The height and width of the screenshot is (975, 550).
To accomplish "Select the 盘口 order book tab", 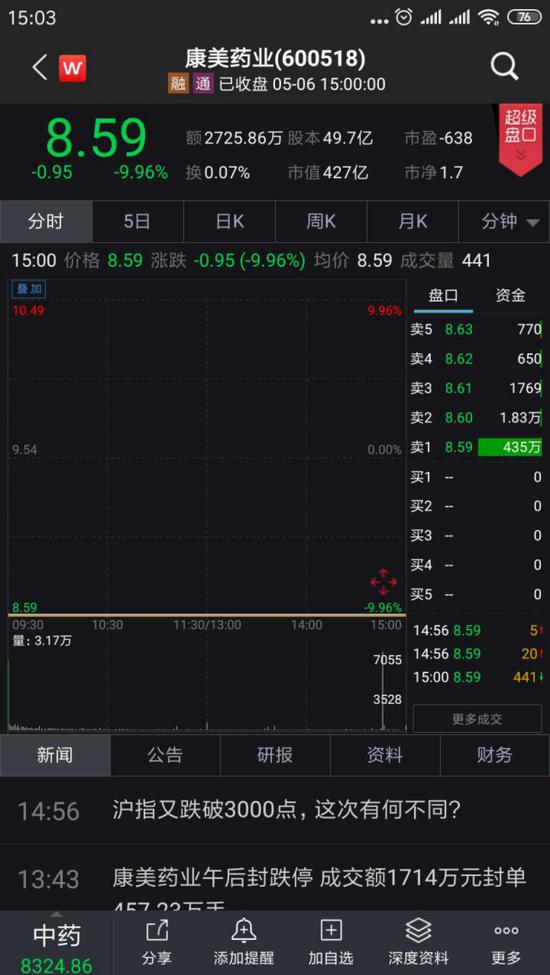I will (x=443, y=295).
